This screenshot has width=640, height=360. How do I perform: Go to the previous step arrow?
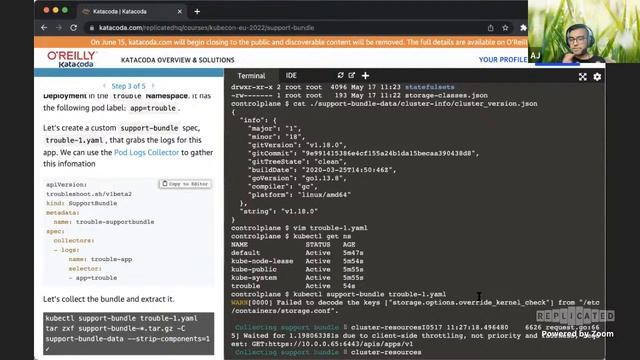[x=104, y=86]
